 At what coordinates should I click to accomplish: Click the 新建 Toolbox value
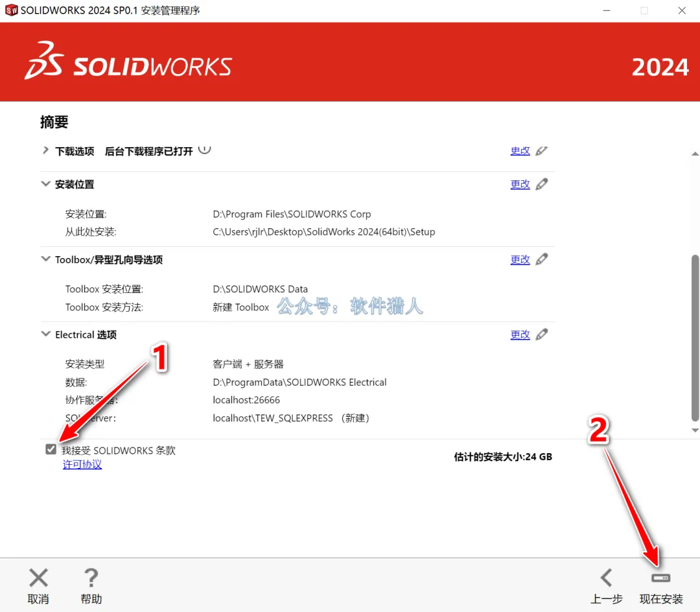(240, 307)
